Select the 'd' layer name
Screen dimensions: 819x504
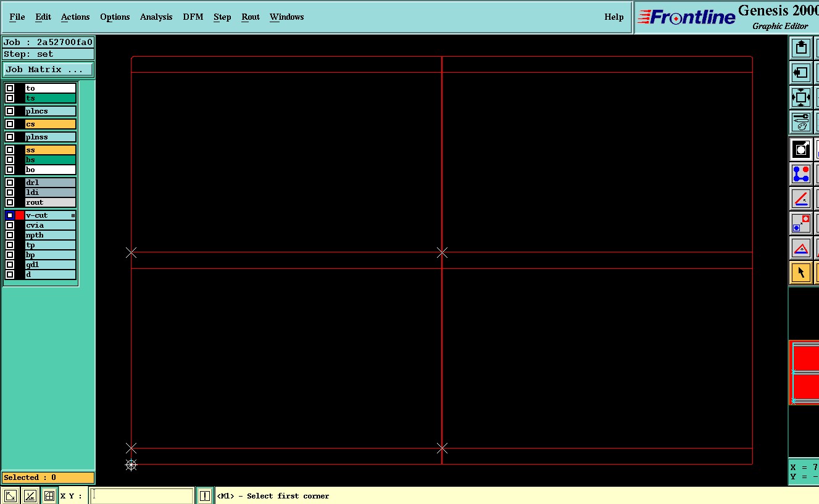pyautogui.click(x=50, y=275)
